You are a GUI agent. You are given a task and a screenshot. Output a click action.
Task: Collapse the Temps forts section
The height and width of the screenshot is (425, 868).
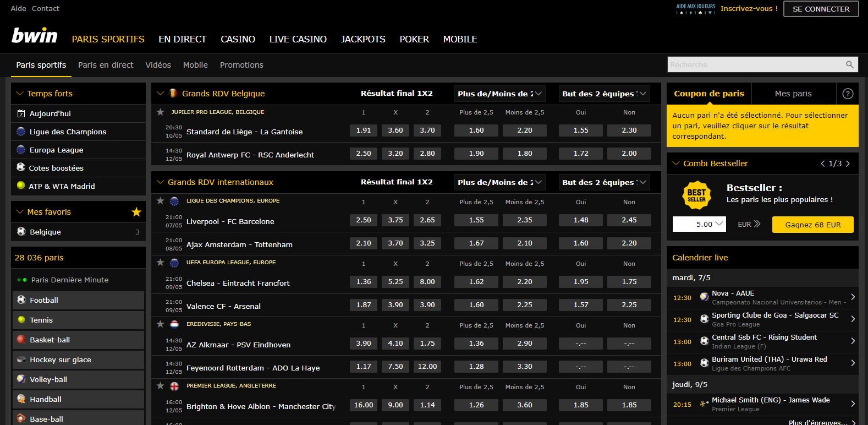pyautogui.click(x=20, y=94)
